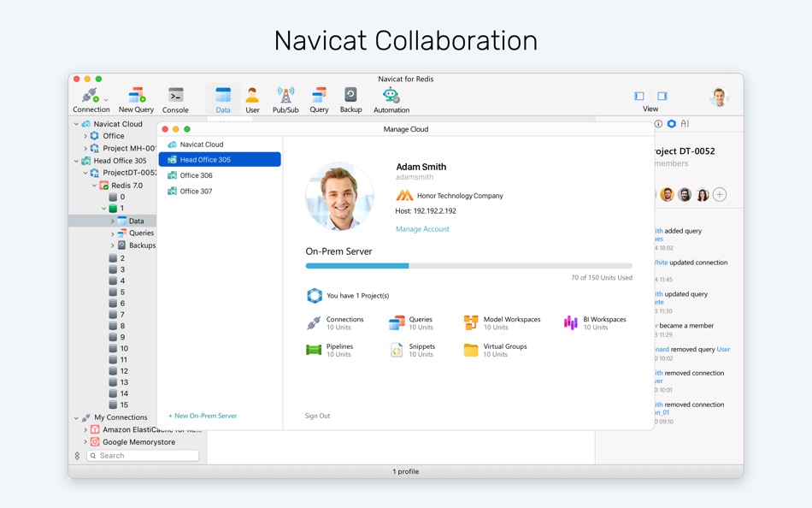Viewport: 812px width, 508px height.
Task: Open the project hexagon tab in right panel
Action: 672,124
